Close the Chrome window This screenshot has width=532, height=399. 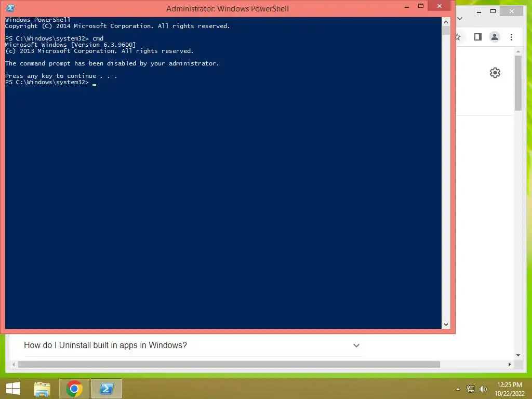click(512, 11)
